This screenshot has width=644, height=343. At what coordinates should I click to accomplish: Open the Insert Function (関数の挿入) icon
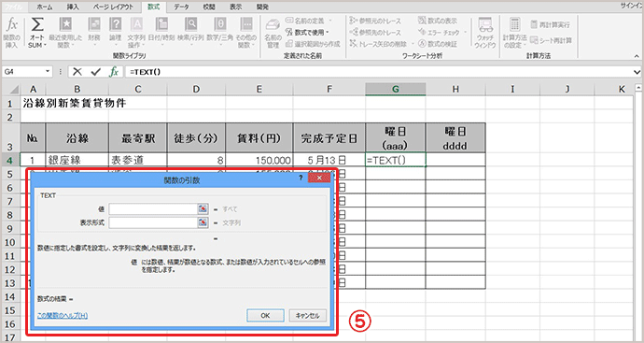[11, 33]
